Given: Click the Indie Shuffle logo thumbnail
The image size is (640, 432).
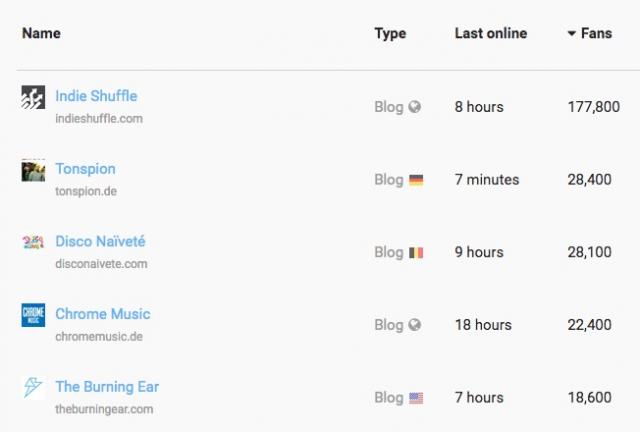Looking at the screenshot, I should [33, 97].
